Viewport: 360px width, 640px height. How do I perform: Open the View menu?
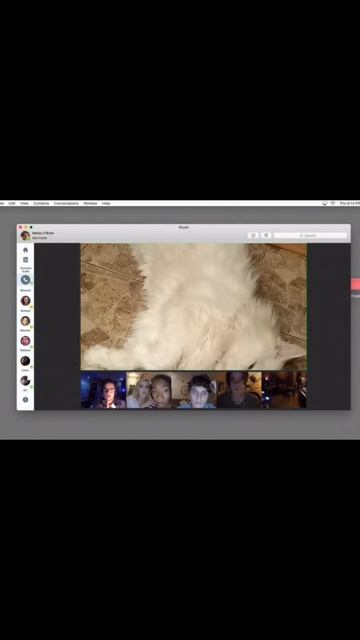click(24, 203)
